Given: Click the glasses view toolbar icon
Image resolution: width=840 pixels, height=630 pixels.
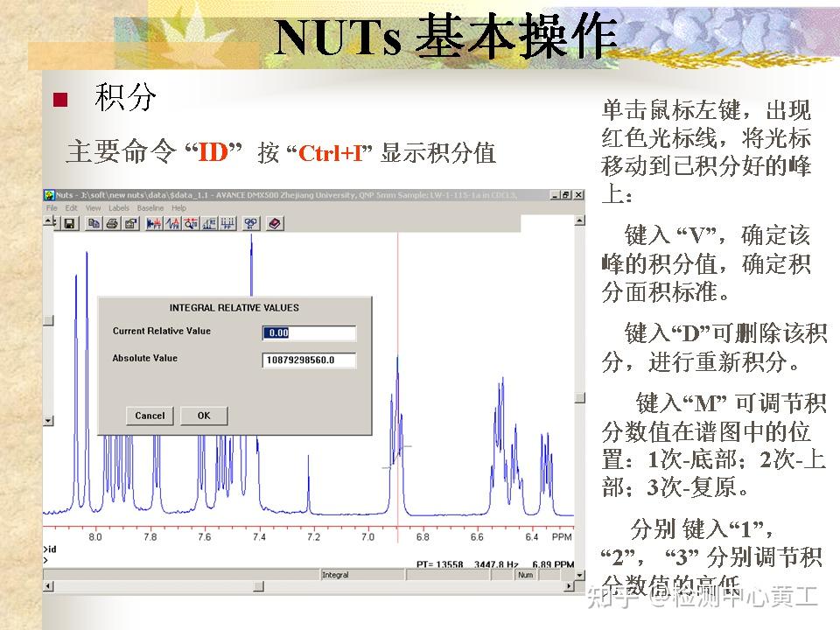Looking at the screenshot, I should point(252,225).
